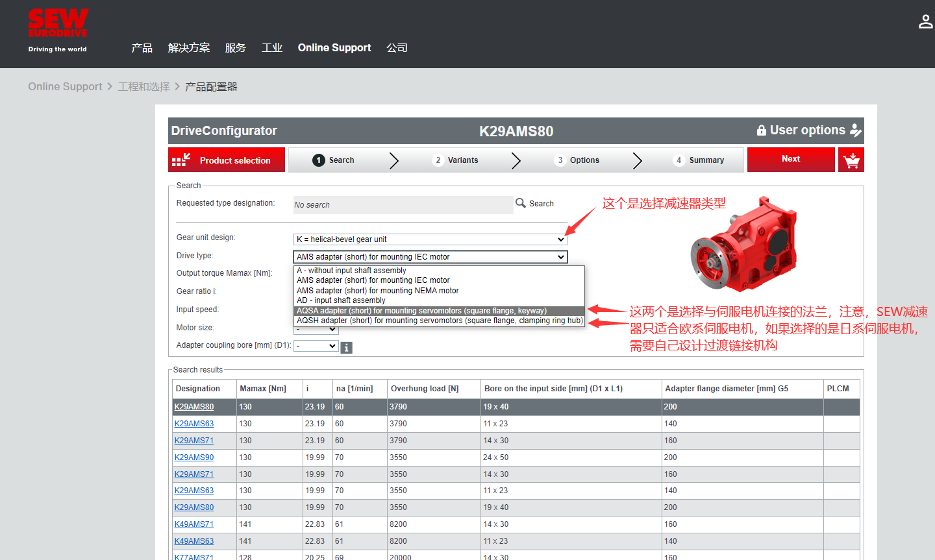Go to step 1 Search tab
This screenshot has width=935, height=560.
tap(334, 160)
